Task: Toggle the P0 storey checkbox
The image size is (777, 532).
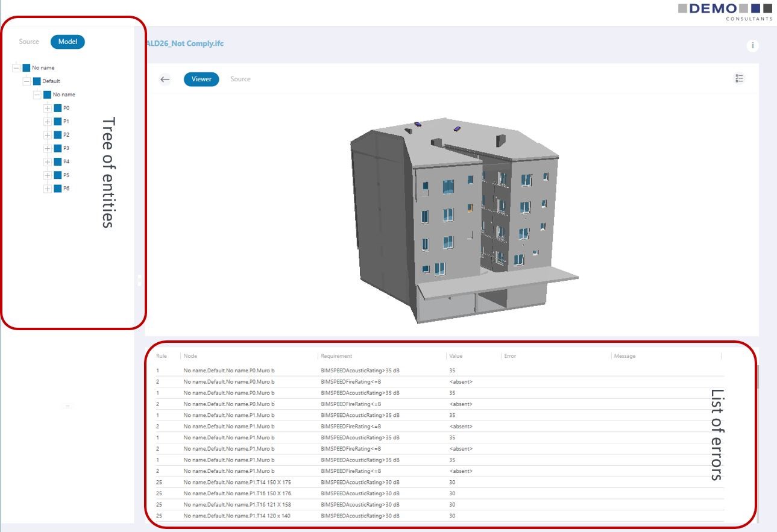Action: [x=58, y=108]
